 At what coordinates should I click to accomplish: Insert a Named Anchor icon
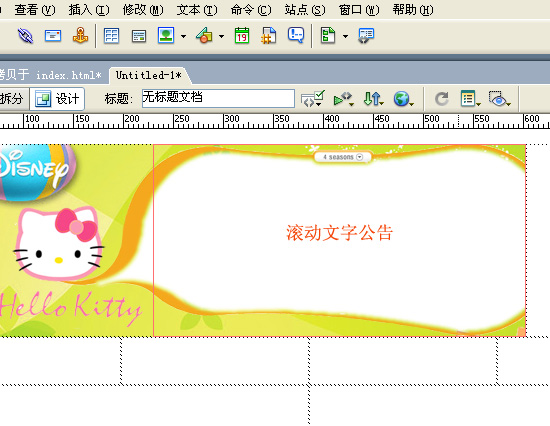pos(80,35)
